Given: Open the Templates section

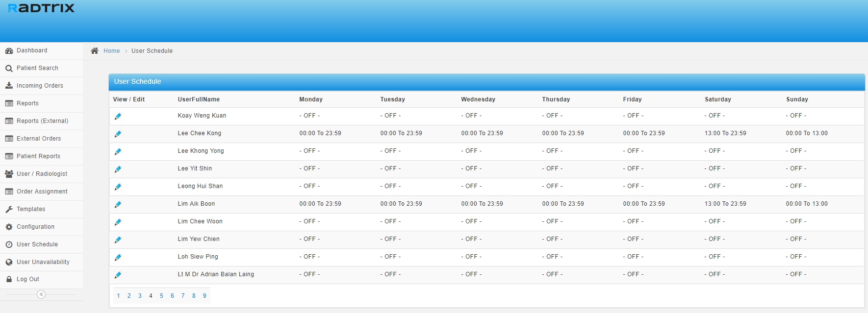Looking at the screenshot, I should (x=31, y=209).
